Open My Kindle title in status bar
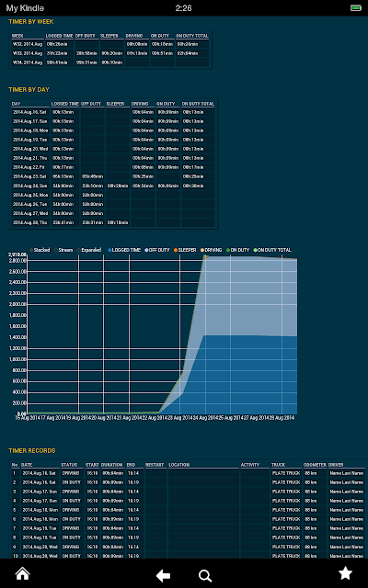The height and width of the screenshot is (588, 368). pos(25,8)
